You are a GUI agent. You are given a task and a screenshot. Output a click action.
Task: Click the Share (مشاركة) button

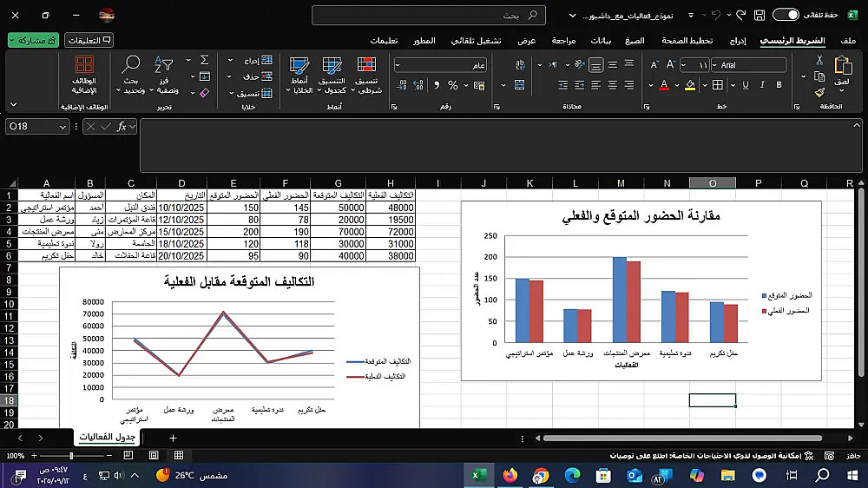(x=34, y=40)
